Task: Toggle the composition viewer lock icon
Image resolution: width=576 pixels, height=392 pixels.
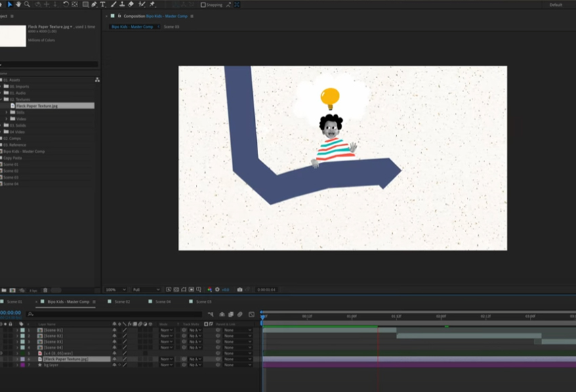Action: tap(119, 16)
